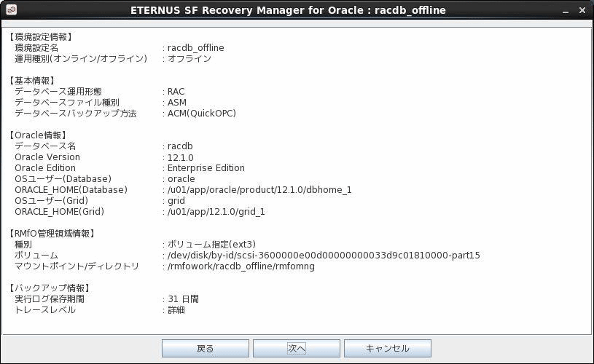Click the 環境設定名 label
The height and width of the screenshot is (364, 594).
(36, 48)
